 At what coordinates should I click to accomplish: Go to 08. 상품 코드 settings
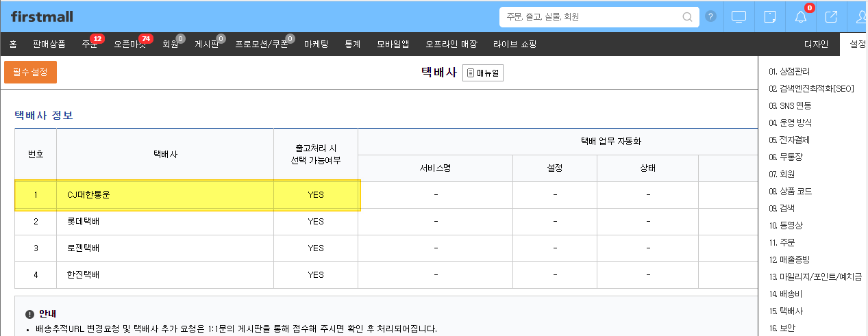coord(790,191)
